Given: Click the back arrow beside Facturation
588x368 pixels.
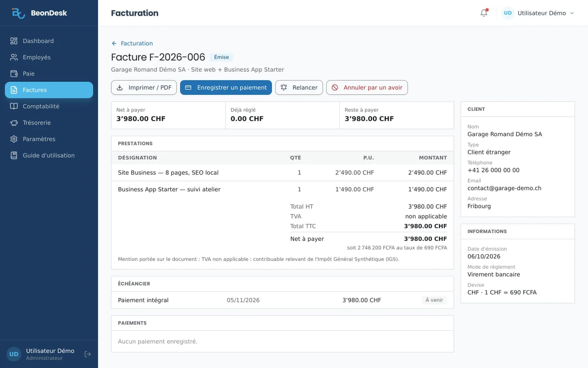Looking at the screenshot, I should click(x=114, y=43).
